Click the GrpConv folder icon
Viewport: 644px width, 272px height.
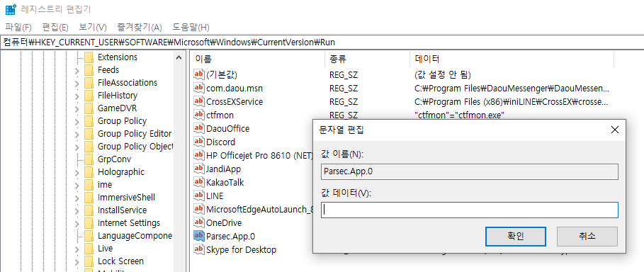coord(89,159)
